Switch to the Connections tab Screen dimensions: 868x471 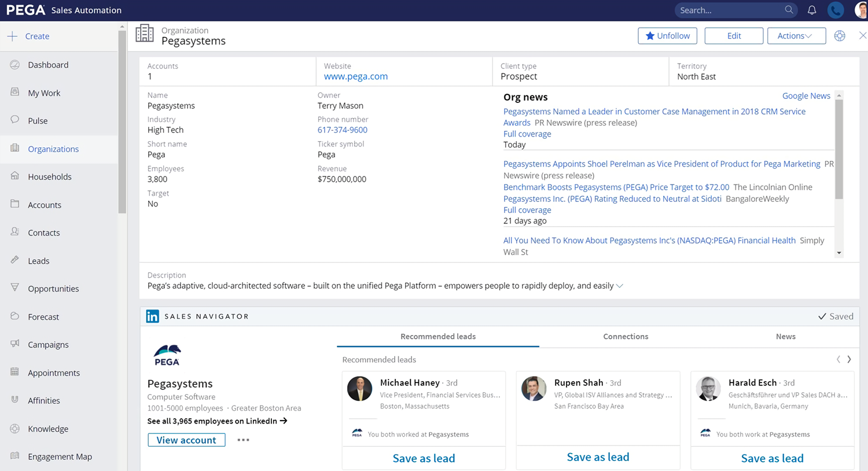(626, 336)
